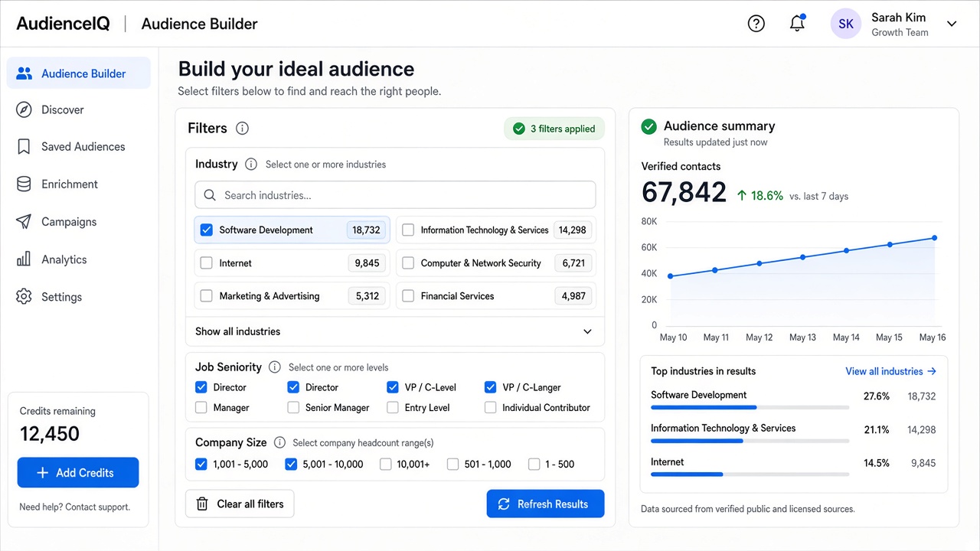Click the info icon beside Company Size
Viewport: 980px width, 551px height.
[x=279, y=442]
